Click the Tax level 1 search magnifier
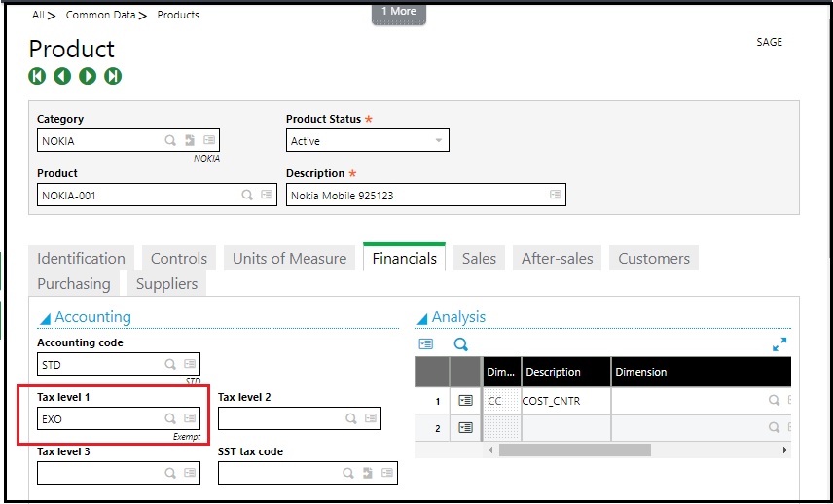This screenshot has height=504, width=833. 170,418
